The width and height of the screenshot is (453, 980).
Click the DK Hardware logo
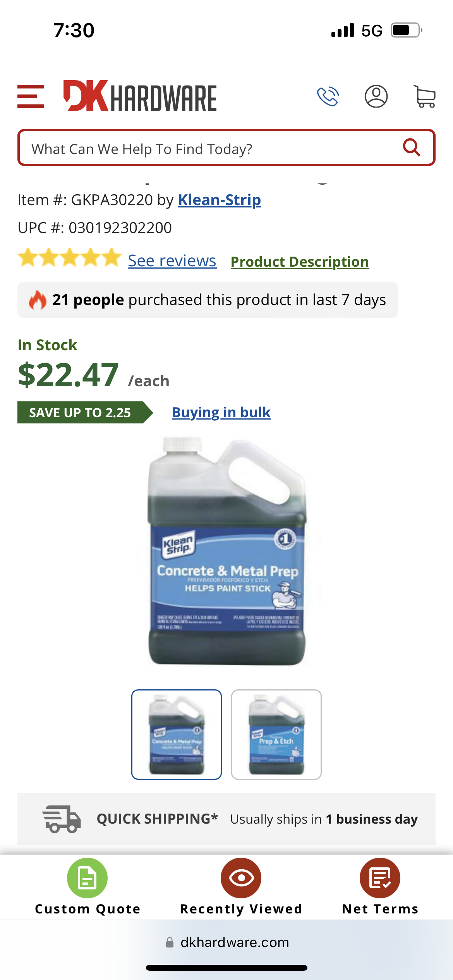click(x=140, y=96)
